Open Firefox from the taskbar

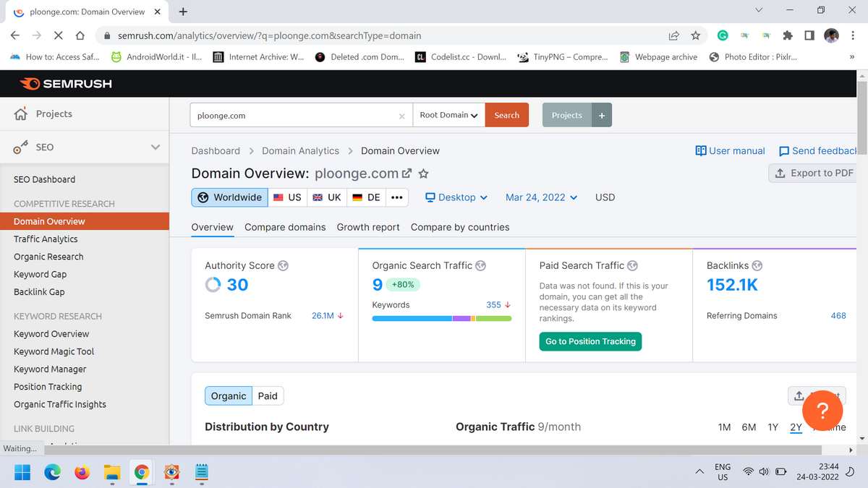(82, 472)
